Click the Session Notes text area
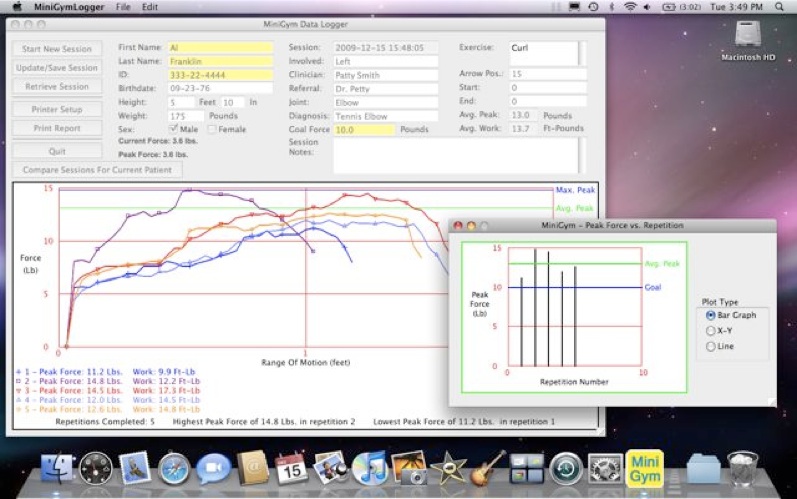 (456, 155)
